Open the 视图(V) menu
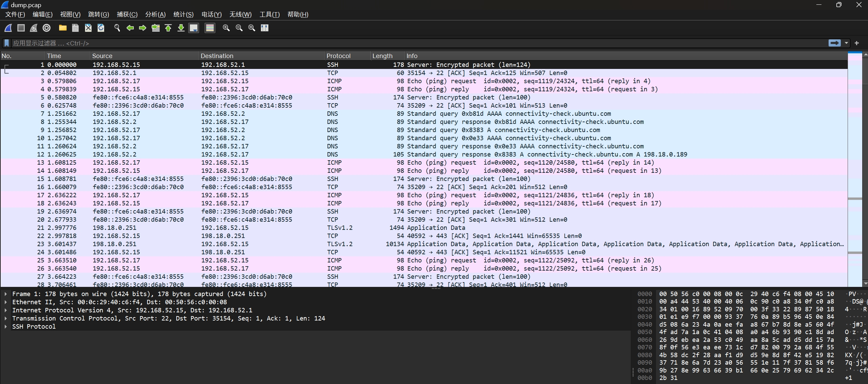This screenshot has height=384, width=868. coord(70,14)
